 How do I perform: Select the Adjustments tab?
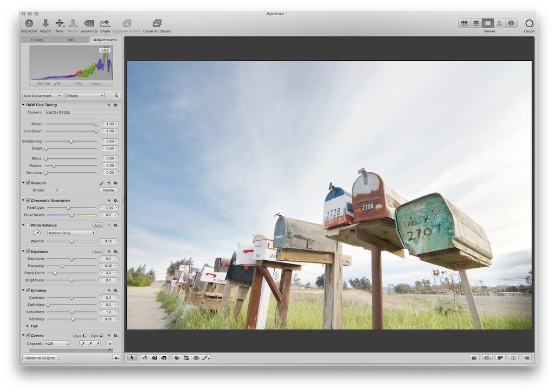[105, 40]
